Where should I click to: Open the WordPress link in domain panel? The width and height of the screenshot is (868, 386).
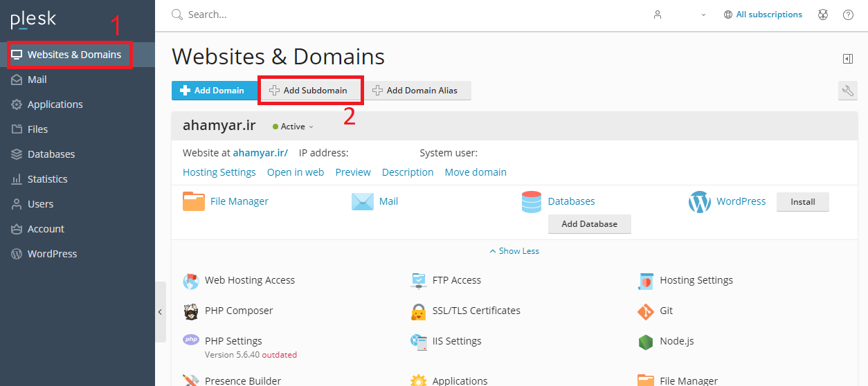point(741,201)
